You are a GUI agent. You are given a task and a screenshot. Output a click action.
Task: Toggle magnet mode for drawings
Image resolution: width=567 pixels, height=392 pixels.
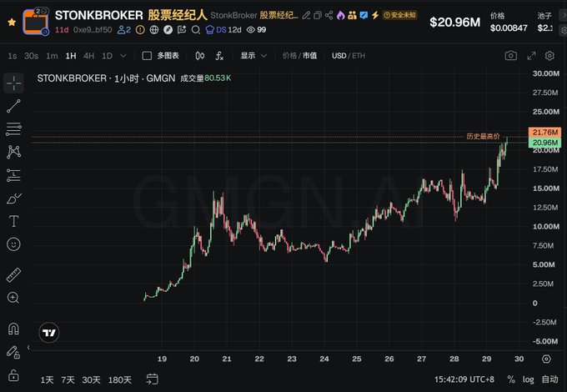pyautogui.click(x=13, y=329)
